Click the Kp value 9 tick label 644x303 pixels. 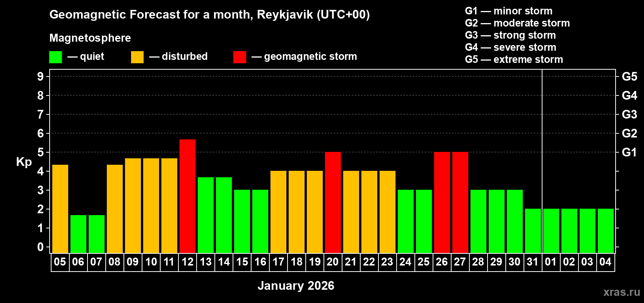[41, 77]
